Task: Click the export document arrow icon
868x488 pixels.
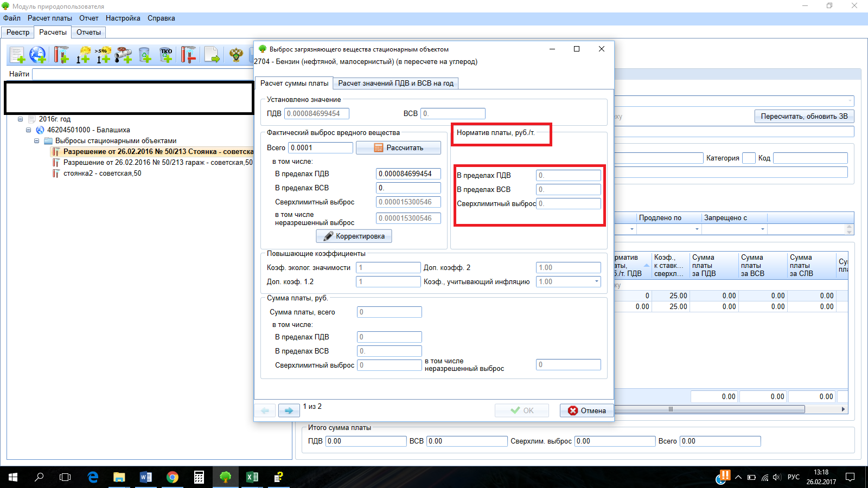Action: click(212, 55)
